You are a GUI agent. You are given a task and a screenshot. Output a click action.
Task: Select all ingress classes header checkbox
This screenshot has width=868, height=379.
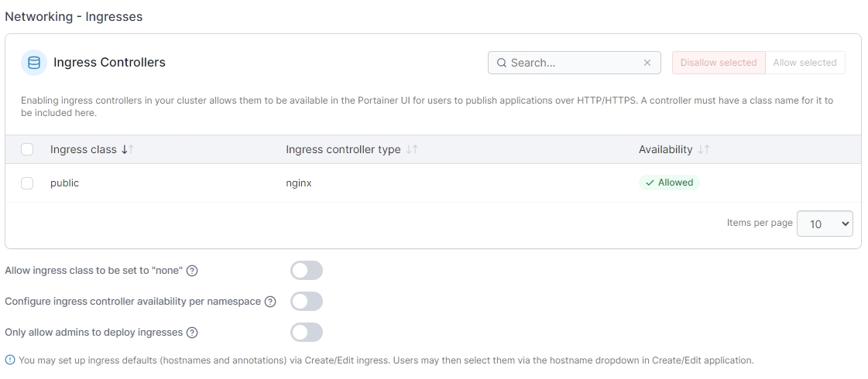[27, 149]
